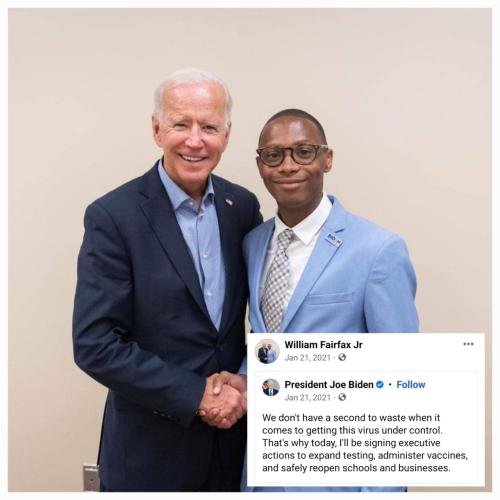Click the globe privacy icon on shared post
The image size is (500, 500).
coord(342,397)
